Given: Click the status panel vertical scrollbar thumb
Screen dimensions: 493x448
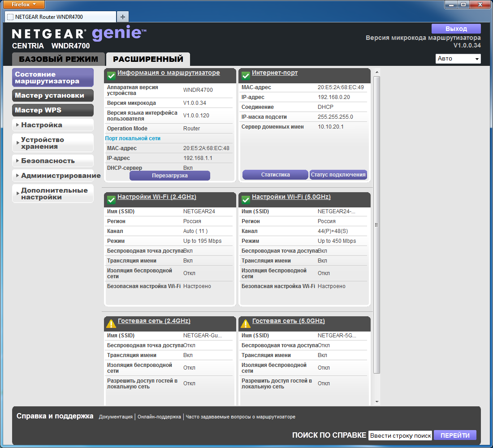Looking at the screenshot, I should 376,225.
